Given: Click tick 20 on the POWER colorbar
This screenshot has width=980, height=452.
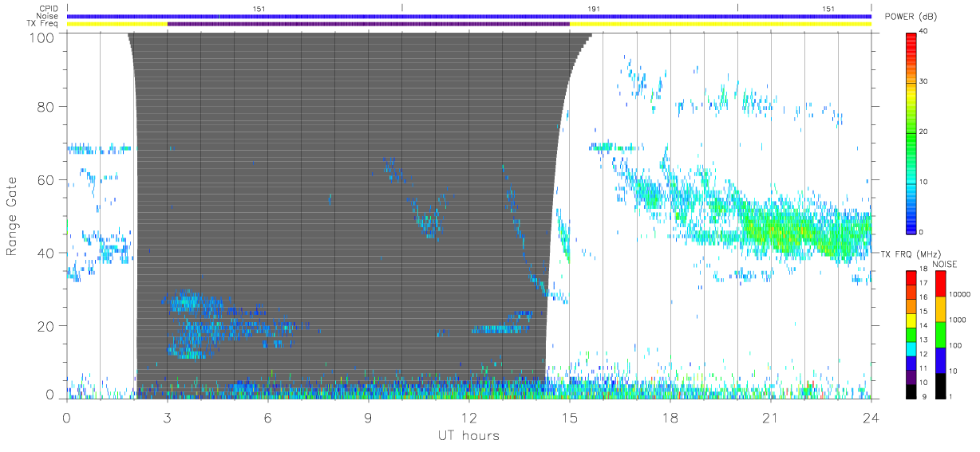Looking at the screenshot, I should (x=923, y=132).
